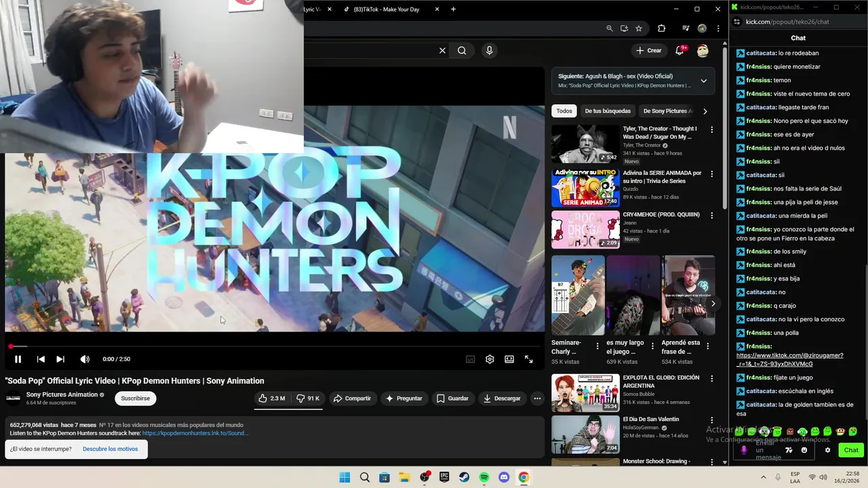Skip to the previous video
This screenshot has width=868, height=488.
click(41, 359)
